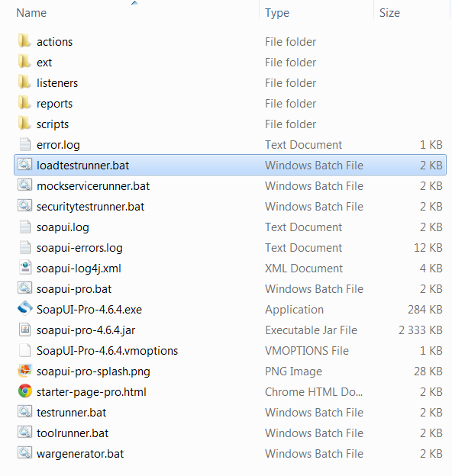Viewport: 452px width, 476px height.
Task: Click the loadtestrunner.bat batch file icon
Action: pyautogui.click(x=25, y=165)
